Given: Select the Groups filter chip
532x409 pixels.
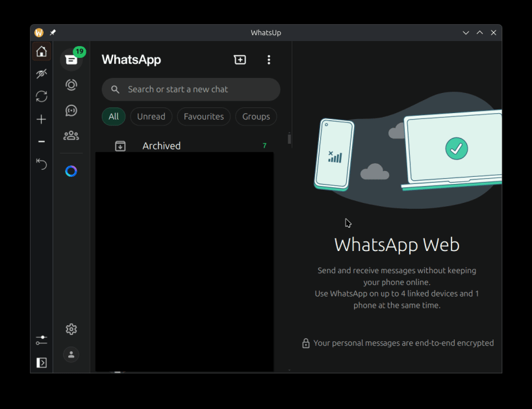Looking at the screenshot, I should 256,116.
